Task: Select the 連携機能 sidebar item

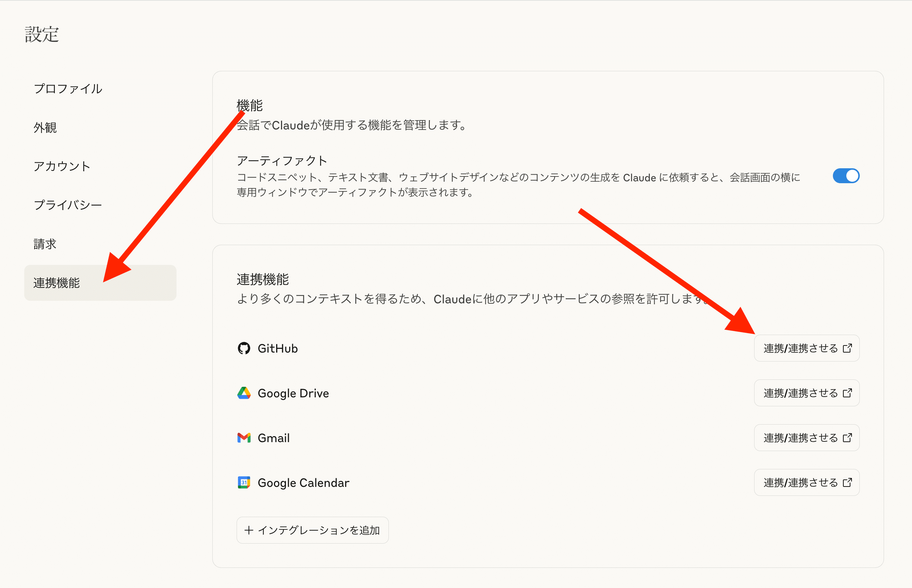Action: [x=56, y=283]
